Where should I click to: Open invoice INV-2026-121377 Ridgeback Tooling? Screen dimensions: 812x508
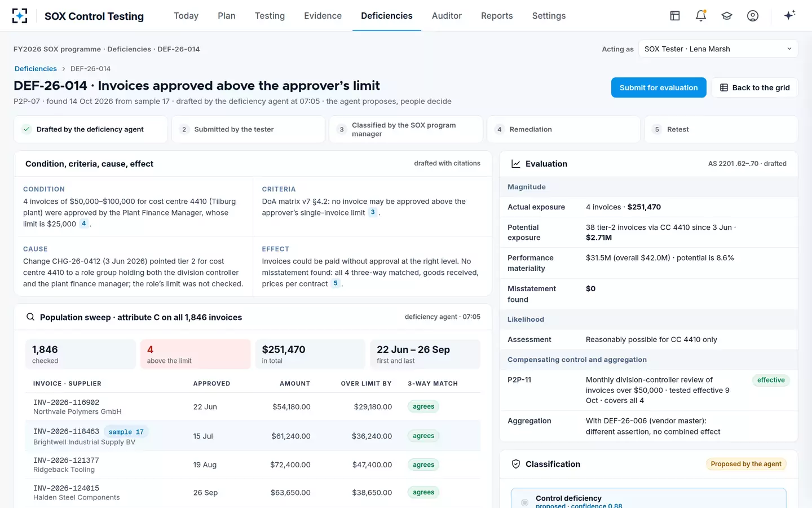click(253, 465)
